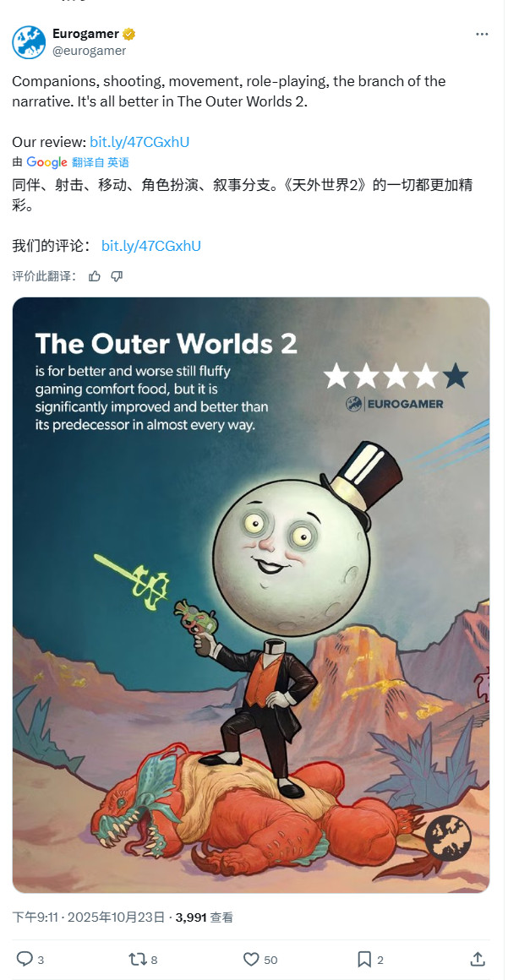
Task: Reply to the post using comment icon
Action: coord(25,959)
